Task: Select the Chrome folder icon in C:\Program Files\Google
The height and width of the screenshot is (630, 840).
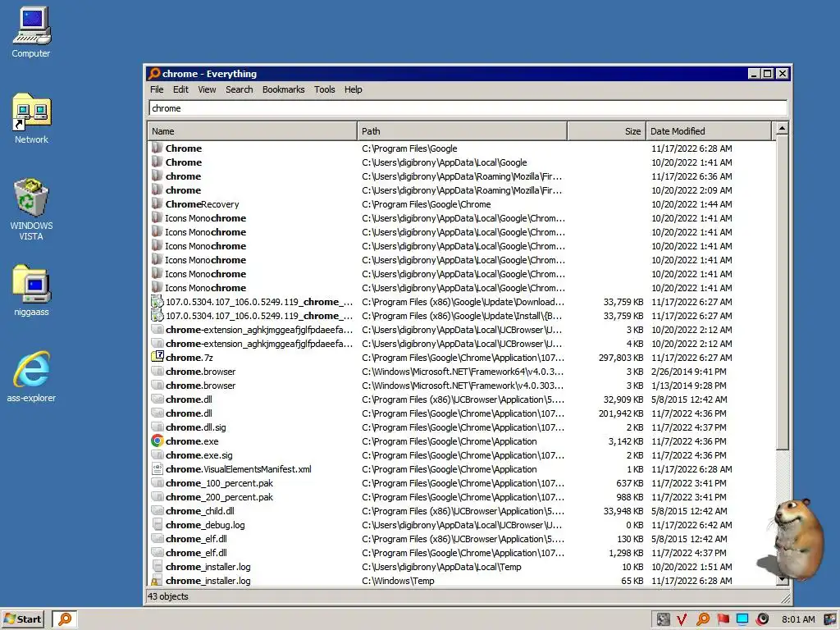Action: point(157,148)
